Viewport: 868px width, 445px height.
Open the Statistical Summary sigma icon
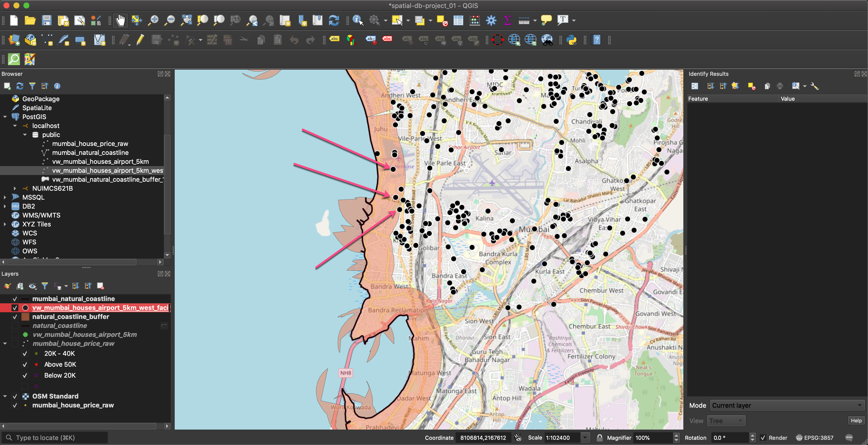[507, 21]
